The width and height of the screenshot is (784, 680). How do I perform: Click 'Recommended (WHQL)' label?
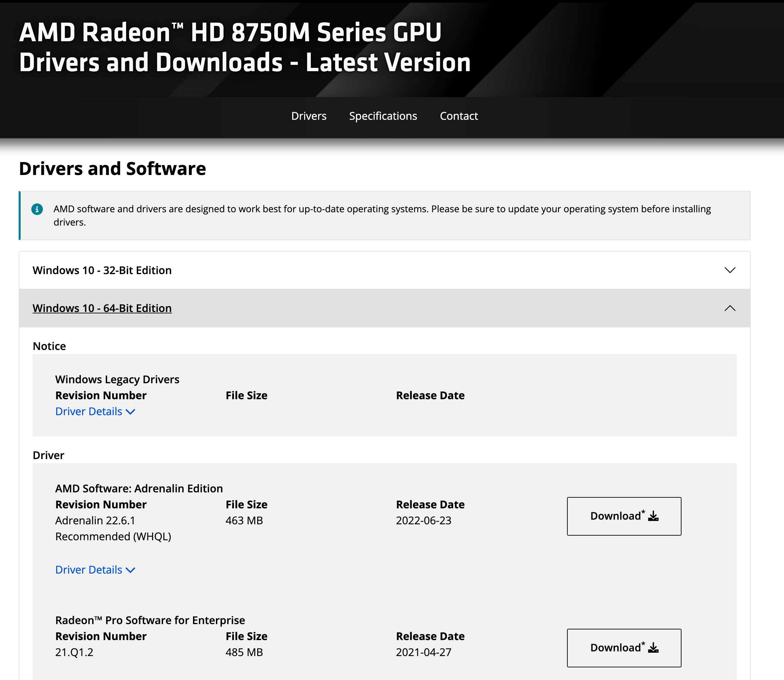click(x=113, y=536)
